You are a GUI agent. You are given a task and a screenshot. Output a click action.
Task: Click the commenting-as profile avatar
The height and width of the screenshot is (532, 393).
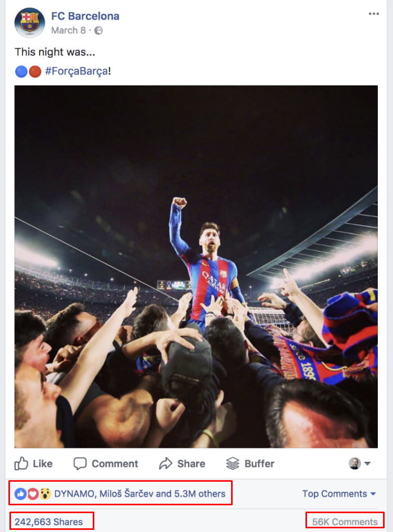click(x=355, y=463)
